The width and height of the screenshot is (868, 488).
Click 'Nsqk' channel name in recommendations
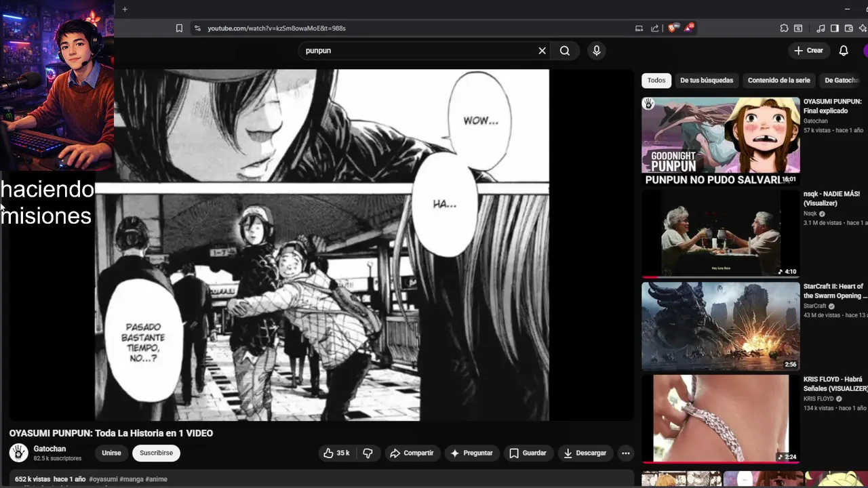(x=810, y=214)
